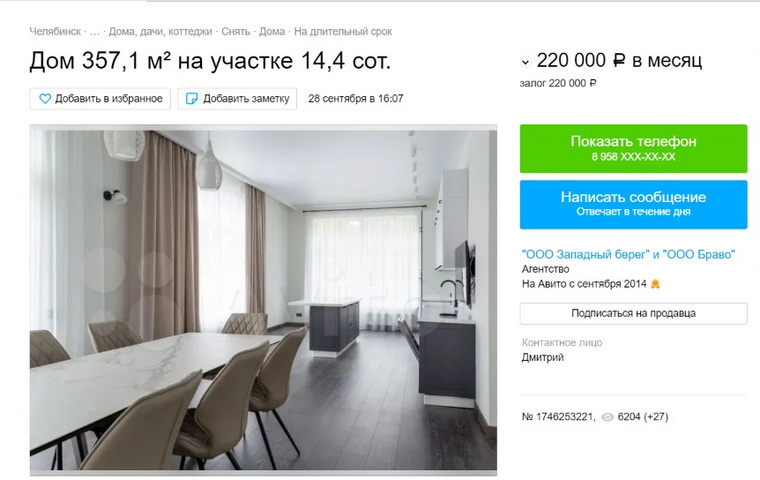Click the note icon beside Добавить заметку
760x480 pixels.
(192, 98)
